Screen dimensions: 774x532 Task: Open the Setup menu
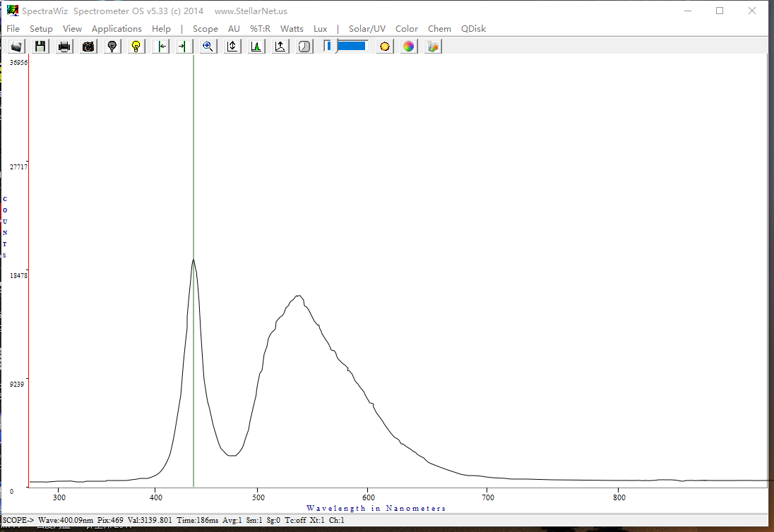tap(41, 29)
